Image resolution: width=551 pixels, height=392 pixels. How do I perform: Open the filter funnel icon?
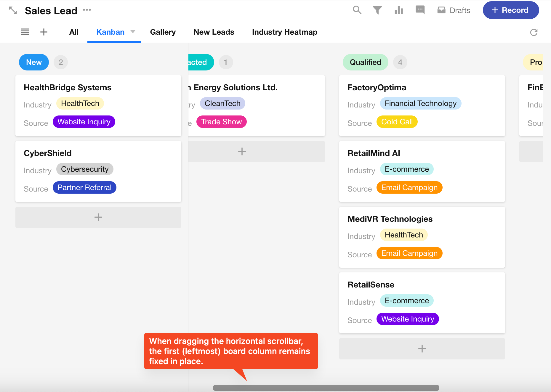(x=377, y=10)
